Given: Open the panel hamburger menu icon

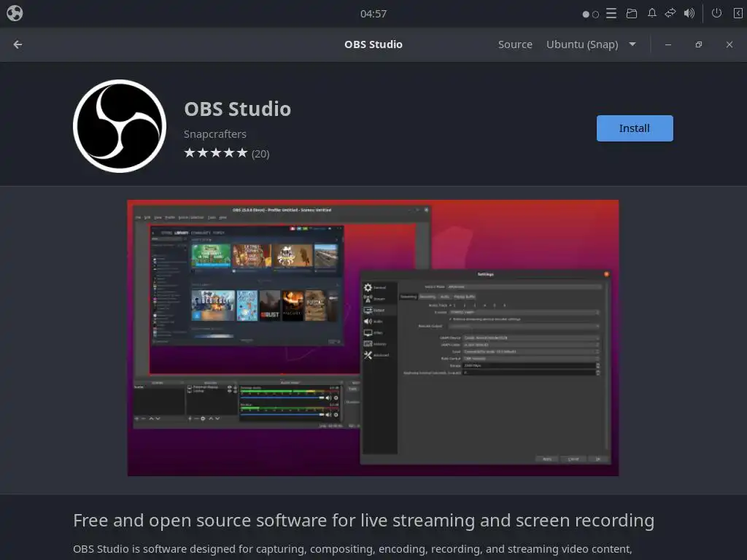Looking at the screenshot, I should click(x=611, y=13).
